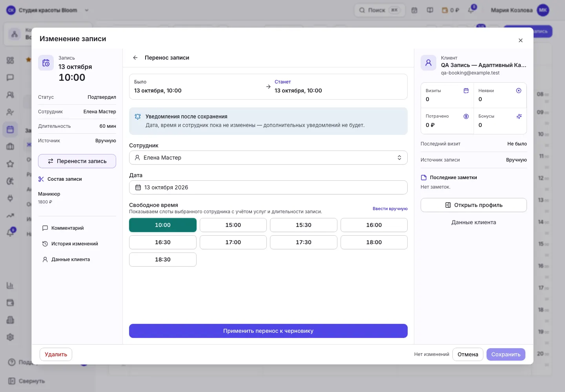Click the Сохранить button
565x392 pixels.
point(506,354)
